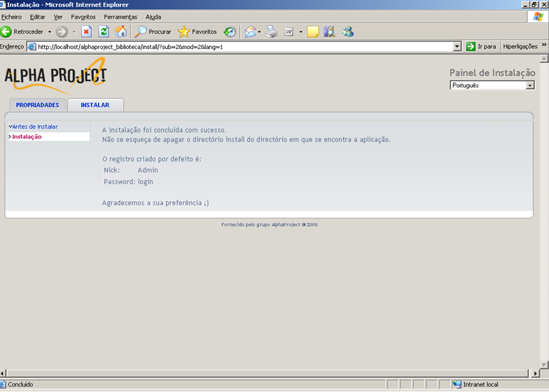Stop loading with the red X icon

pyautogui.click(x=86, y=32)
